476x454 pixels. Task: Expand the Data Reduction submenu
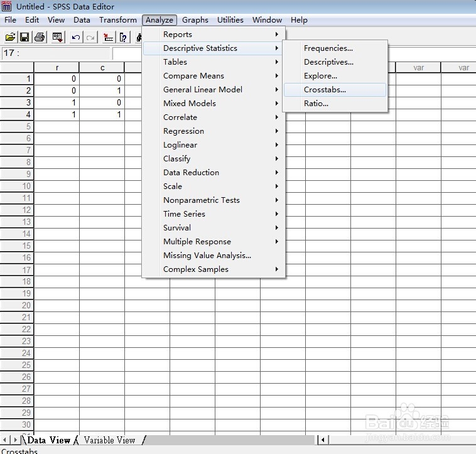(214, 173)
